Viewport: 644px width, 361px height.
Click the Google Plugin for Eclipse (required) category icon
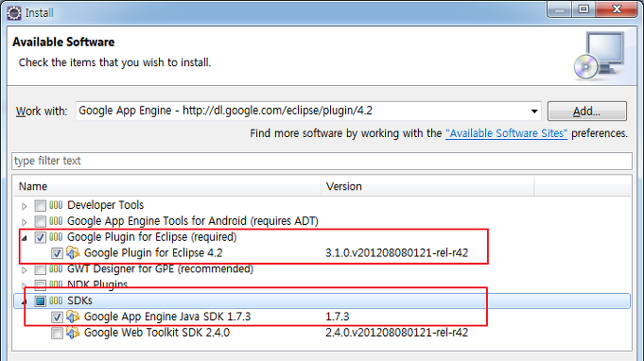(x=56, y=236)
